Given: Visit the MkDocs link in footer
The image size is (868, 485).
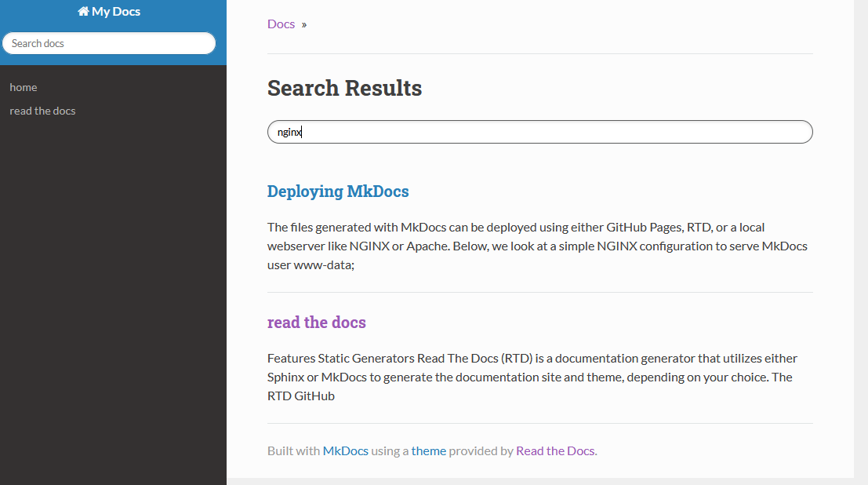Looking at the screenshot, I should coord(346,450).
